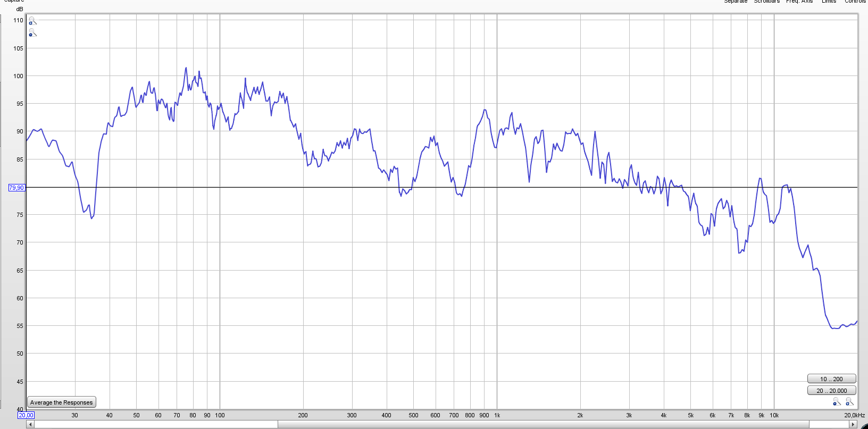Zoom out vertically with the top-left magnifier minus
This screenshot has width=868, height=429.
(x=32, y=33)
